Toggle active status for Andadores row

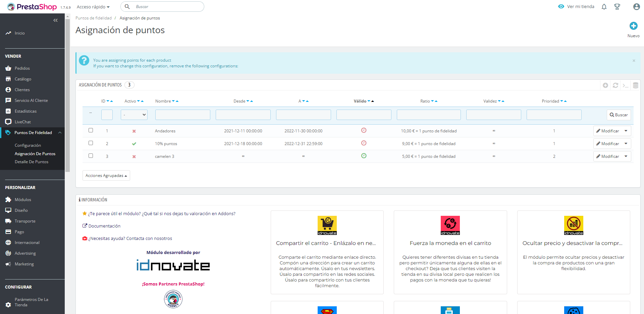(x=134, y=131)
